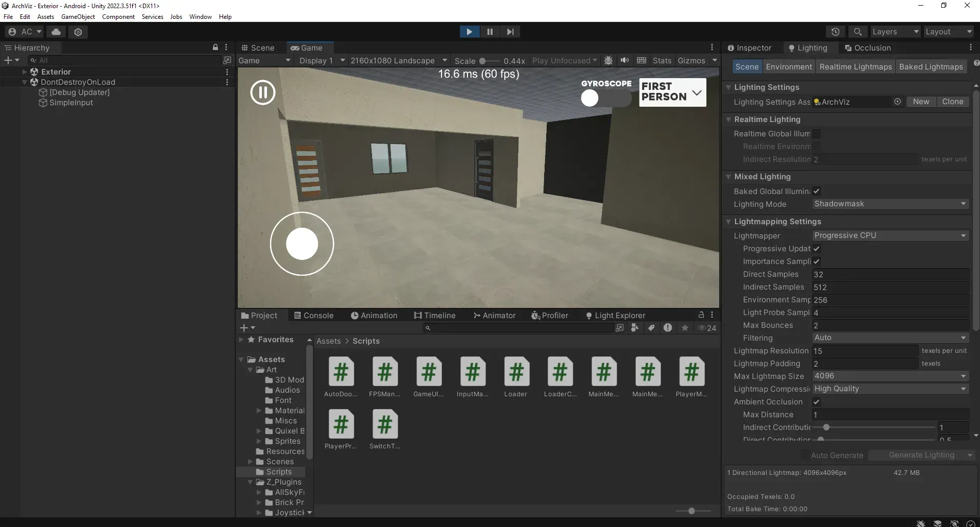
Task: Click the search by type icon in Project
Action: (635, 328)
